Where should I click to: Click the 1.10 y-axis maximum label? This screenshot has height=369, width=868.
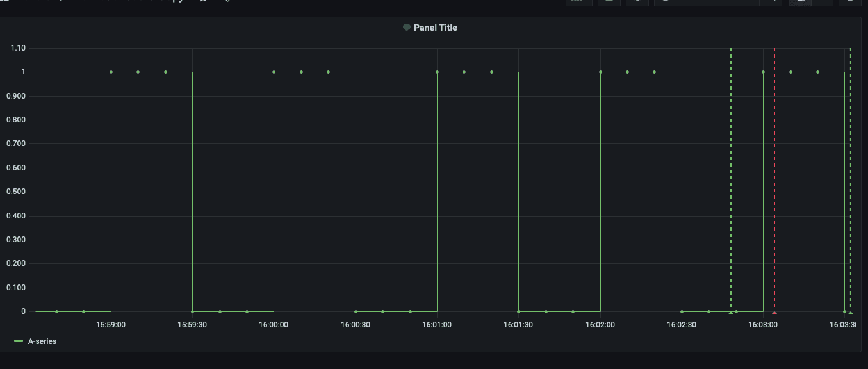pos(18,48)
